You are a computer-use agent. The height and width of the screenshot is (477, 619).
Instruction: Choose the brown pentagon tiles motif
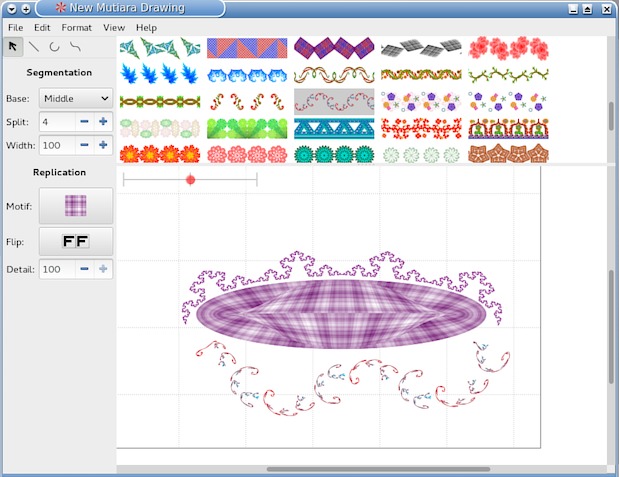pyautogui.click(x=508, y=154)
